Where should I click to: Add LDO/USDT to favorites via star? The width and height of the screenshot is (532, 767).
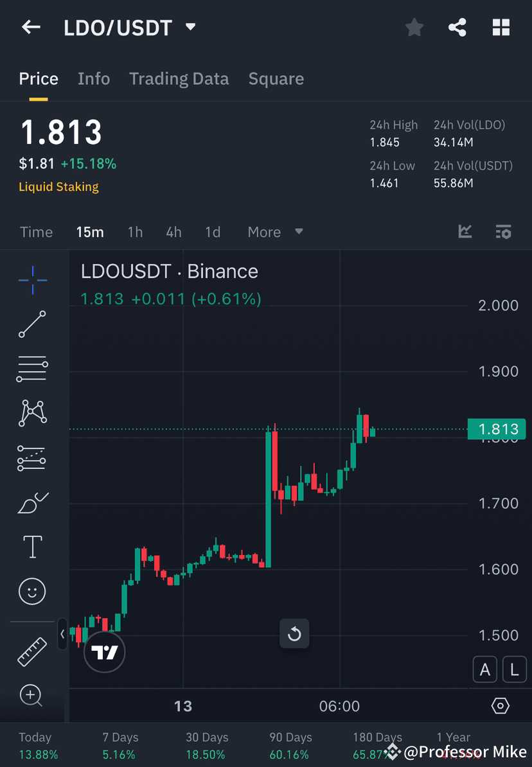414,27
